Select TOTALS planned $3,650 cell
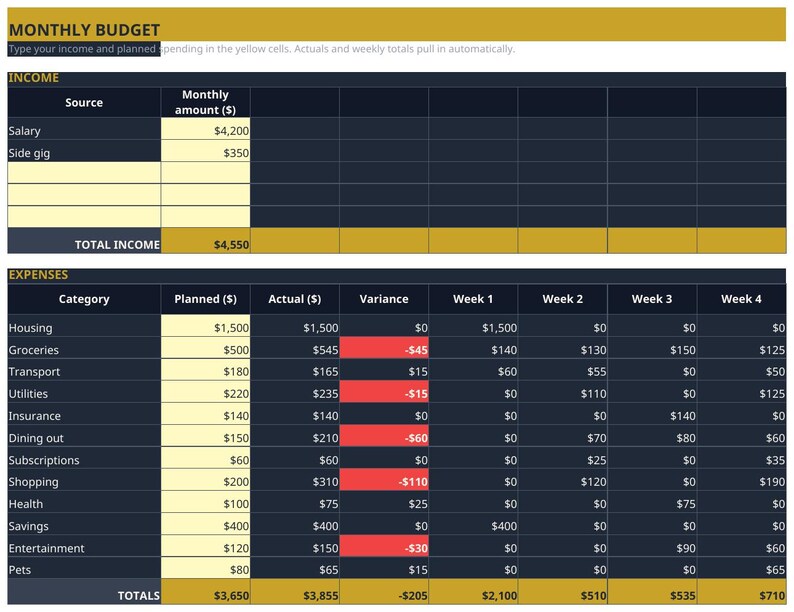The height and width of the screenshot is (612, 794). (206, 592)
